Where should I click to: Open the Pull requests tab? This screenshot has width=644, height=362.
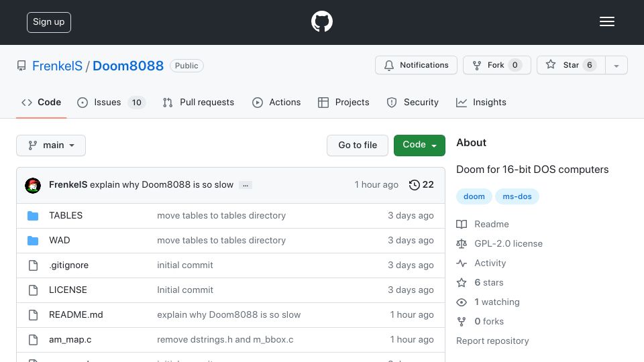[199, 103]
